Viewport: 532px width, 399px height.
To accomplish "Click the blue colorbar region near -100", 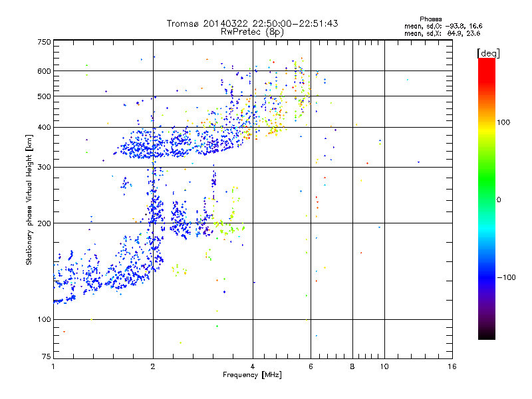I will [487, 277].
